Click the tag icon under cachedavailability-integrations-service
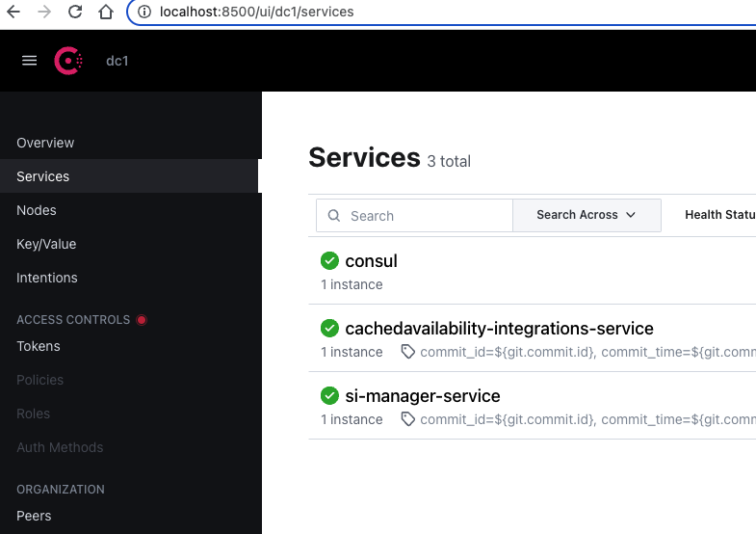Viewport: 756px width, 534px height. click(x=408, y=352)
